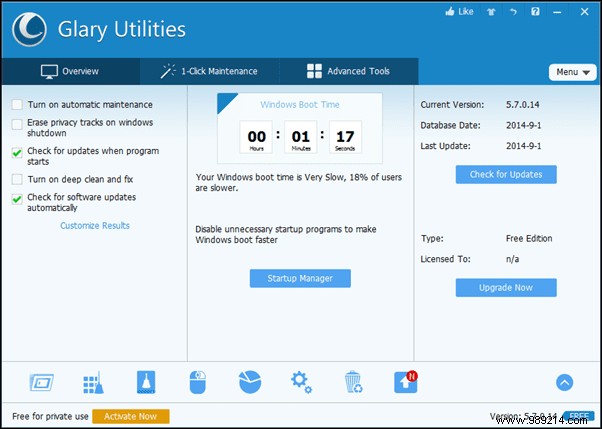Screen dimensions: 602x429
Task: Uncheck Check for updates when program starts
Action: click(17, 153)
